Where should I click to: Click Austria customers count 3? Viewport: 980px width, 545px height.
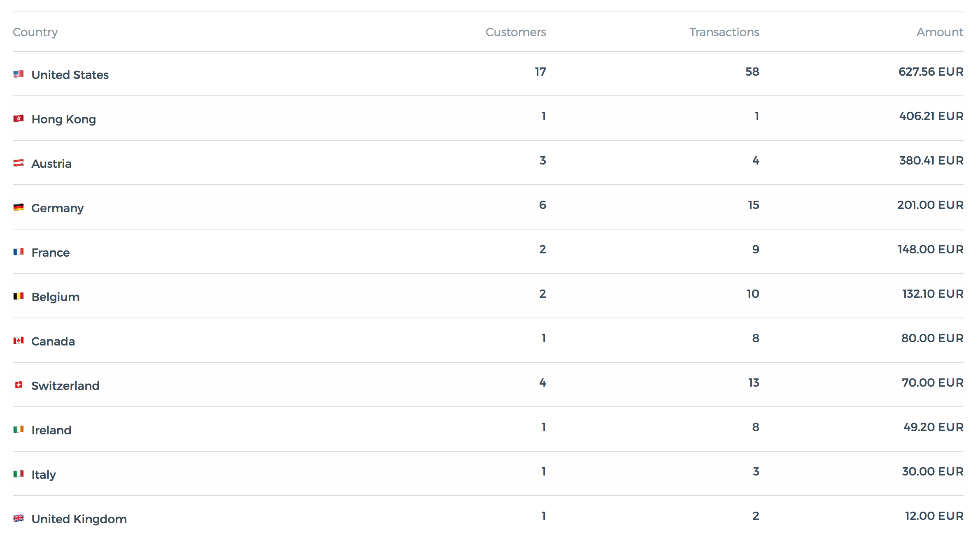pyautogui.click(x=543, y=160)
